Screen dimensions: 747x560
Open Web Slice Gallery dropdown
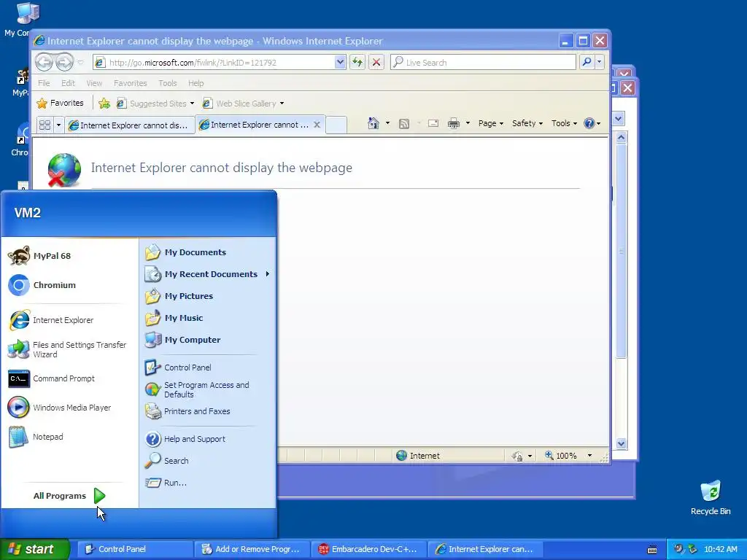coord(243,104)
